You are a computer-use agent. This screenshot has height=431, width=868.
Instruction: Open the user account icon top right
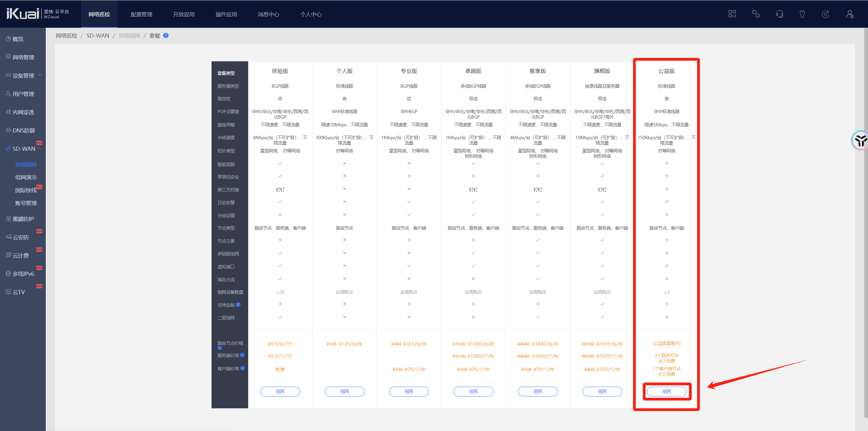pos(849,14)
